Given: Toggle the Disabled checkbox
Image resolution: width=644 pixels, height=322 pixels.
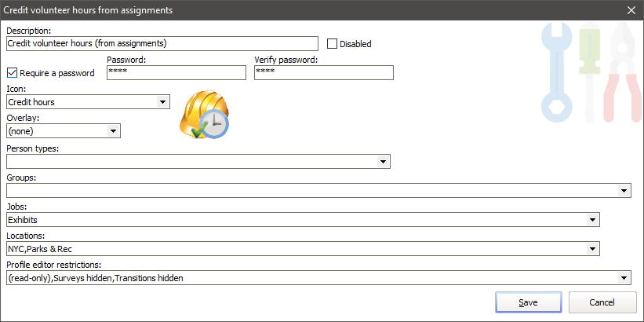Looking at the screenshot, I should point(332,44).
